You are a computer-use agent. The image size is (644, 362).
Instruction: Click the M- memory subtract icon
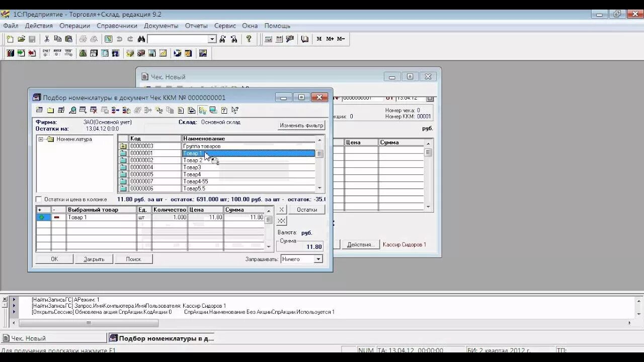tap(341, 39)
